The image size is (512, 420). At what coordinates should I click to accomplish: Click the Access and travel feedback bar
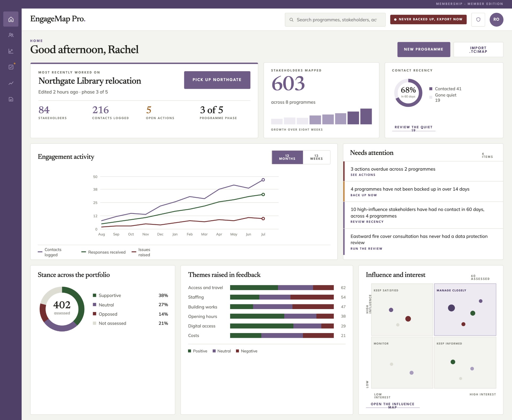(282, 287)
